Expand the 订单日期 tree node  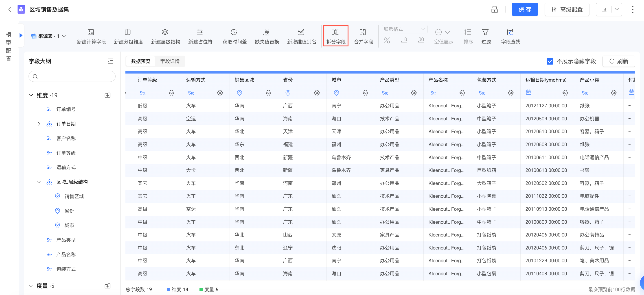39,124
